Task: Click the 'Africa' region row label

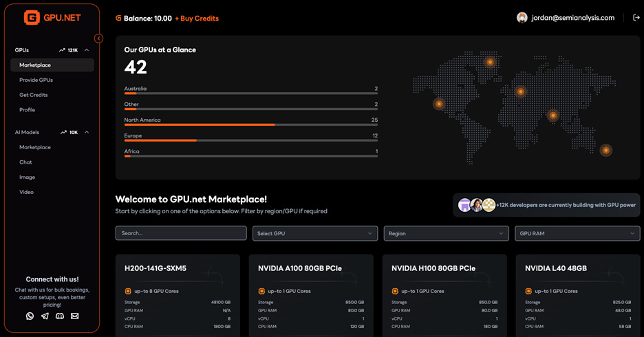Action: tap(132, 151)
